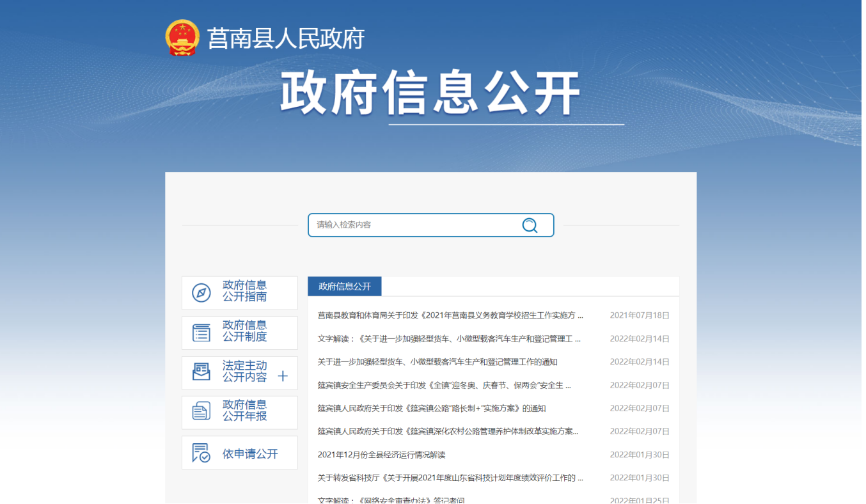866x504 pixels.
Task: Click date 2022年02月07日 beside 筵宾镇安全生产委员会 row
Action: coord(640,385)
